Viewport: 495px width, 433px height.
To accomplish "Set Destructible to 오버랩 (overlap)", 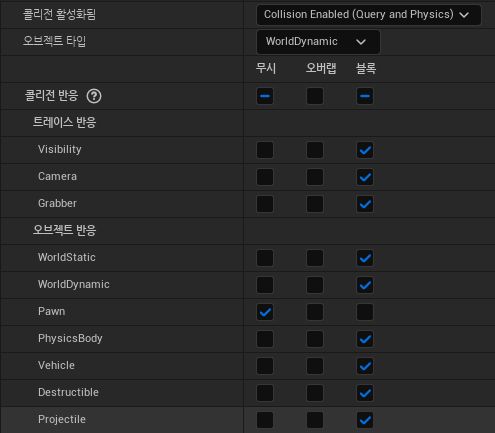I will point(315,393).
